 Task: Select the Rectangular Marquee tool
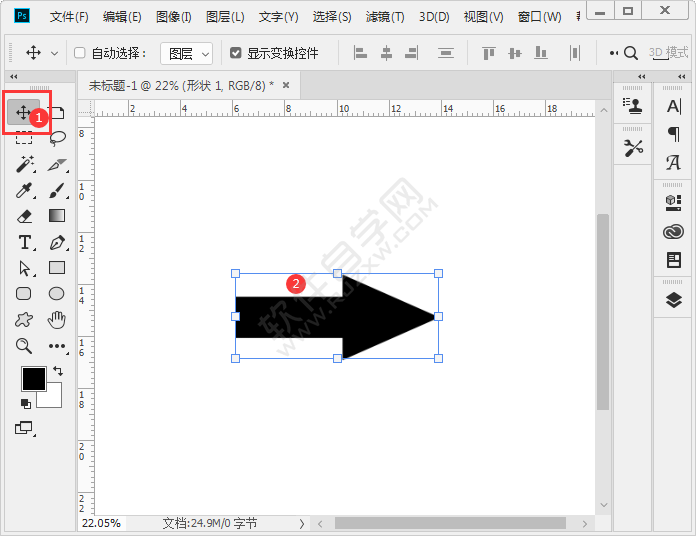click(24, 138)
